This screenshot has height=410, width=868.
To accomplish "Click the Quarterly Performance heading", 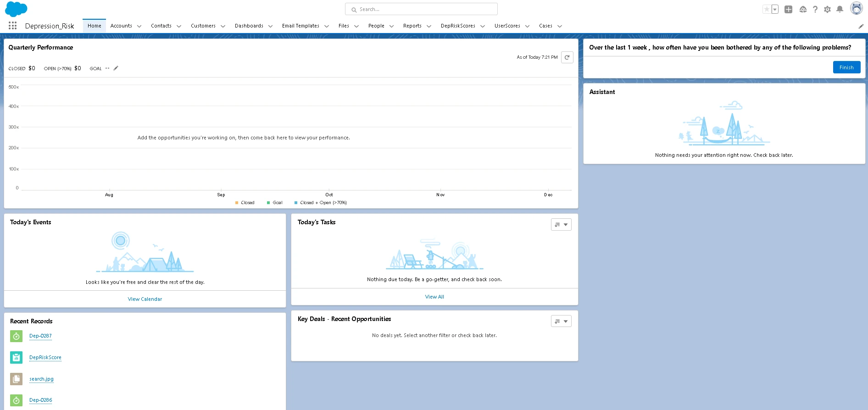I will 41,47.
